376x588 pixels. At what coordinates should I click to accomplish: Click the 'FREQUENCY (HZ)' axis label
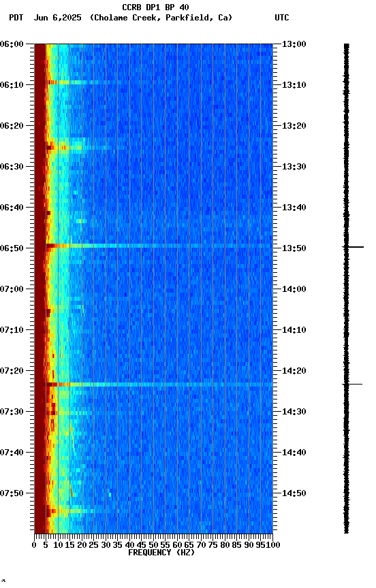click(161, 553)
